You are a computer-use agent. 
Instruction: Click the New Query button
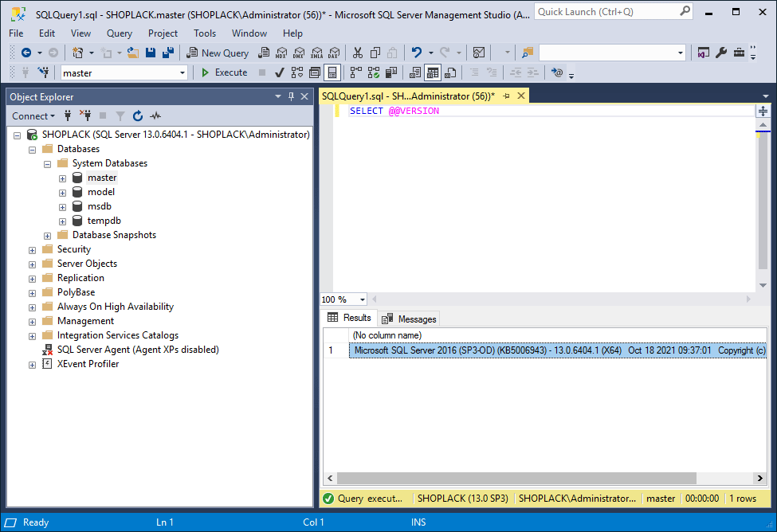(x=218, y=53)
